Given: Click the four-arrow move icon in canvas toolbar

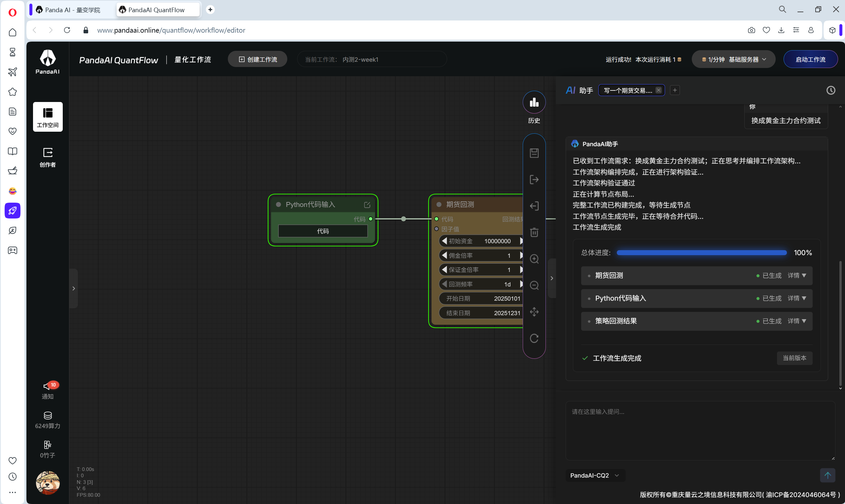Looking at the screenshot, I should [x=534, y=312].
